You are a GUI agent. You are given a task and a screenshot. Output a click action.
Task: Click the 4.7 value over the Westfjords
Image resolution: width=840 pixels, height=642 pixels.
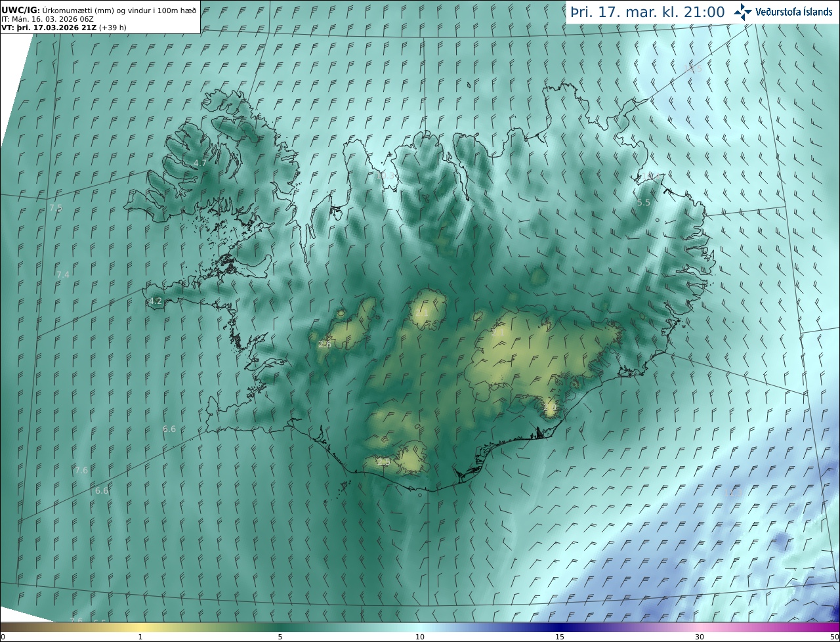(200, 163)
